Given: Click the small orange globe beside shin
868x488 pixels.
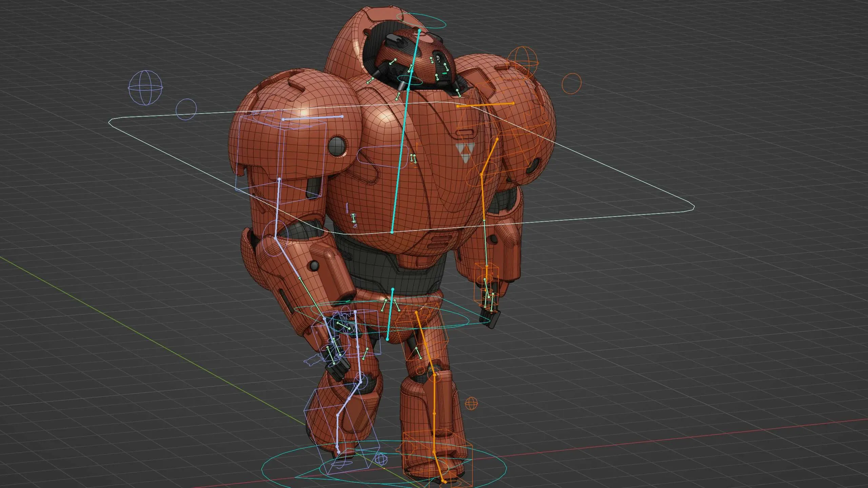Looking at the screenshot, I should (471, 404).
